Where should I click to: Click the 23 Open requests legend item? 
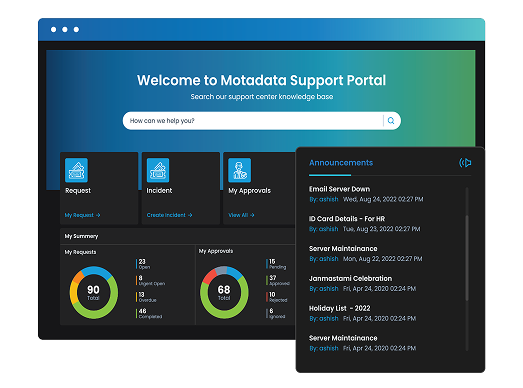point(143,264)
